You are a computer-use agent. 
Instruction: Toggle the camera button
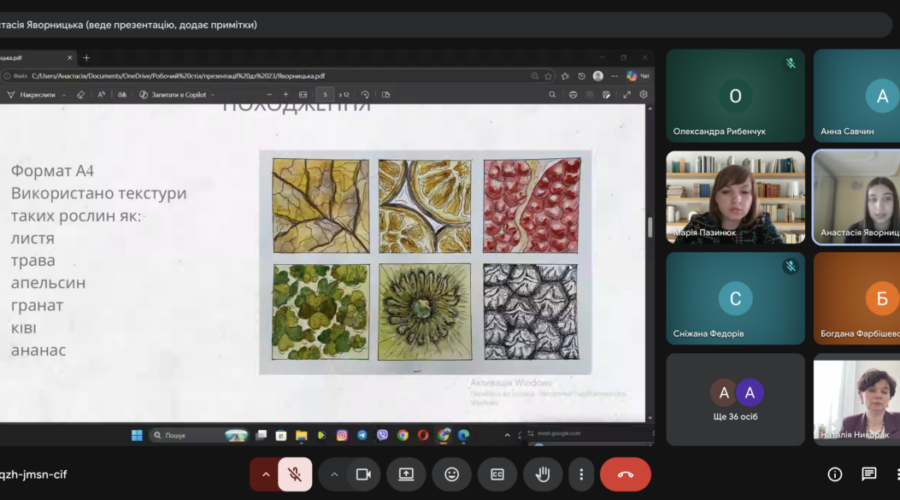click(x=363, y=474)
